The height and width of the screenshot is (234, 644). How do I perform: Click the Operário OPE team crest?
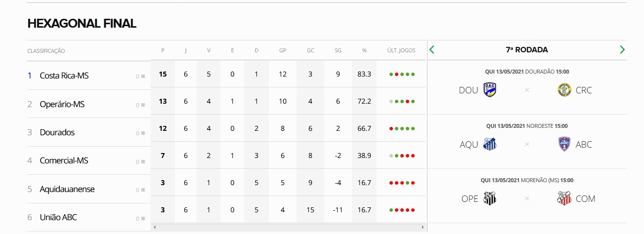pos(490,198)
